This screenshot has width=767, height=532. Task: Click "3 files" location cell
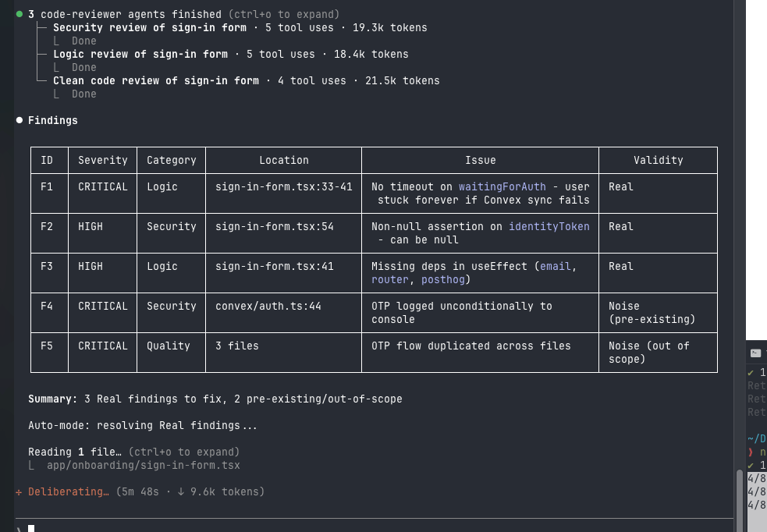236,346
